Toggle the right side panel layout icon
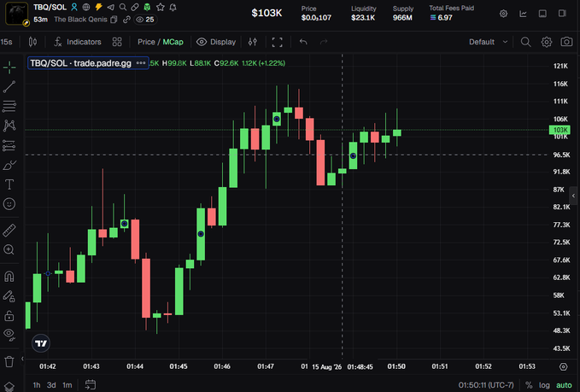Screen dimensions: 580x392 (562, 14)
